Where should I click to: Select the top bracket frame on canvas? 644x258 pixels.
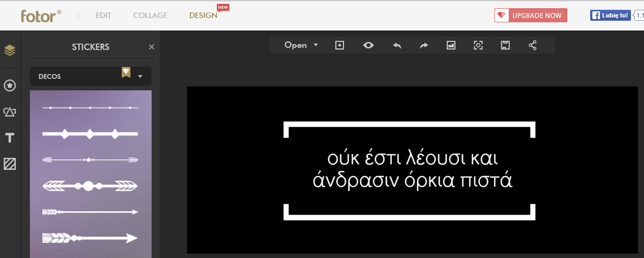click(409, 129)
